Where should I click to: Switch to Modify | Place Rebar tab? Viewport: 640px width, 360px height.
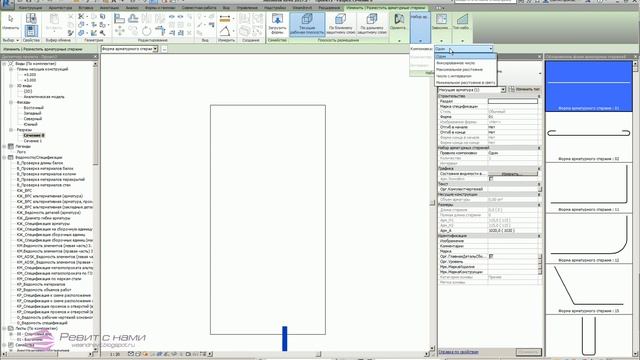point(386,8)
